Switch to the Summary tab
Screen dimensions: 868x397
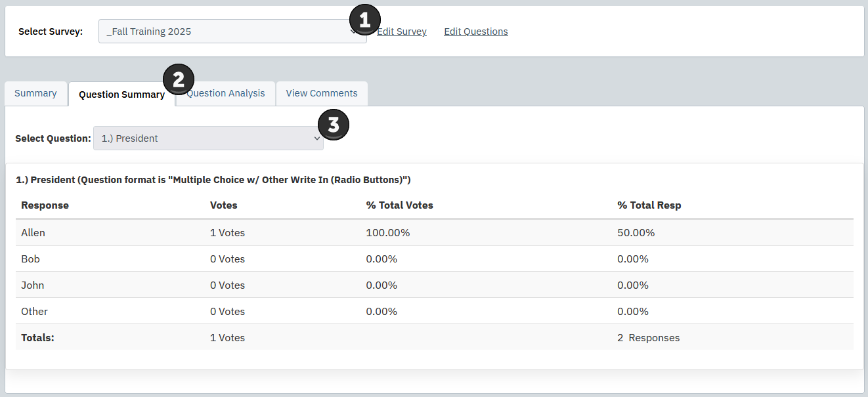tap(35, 93)
